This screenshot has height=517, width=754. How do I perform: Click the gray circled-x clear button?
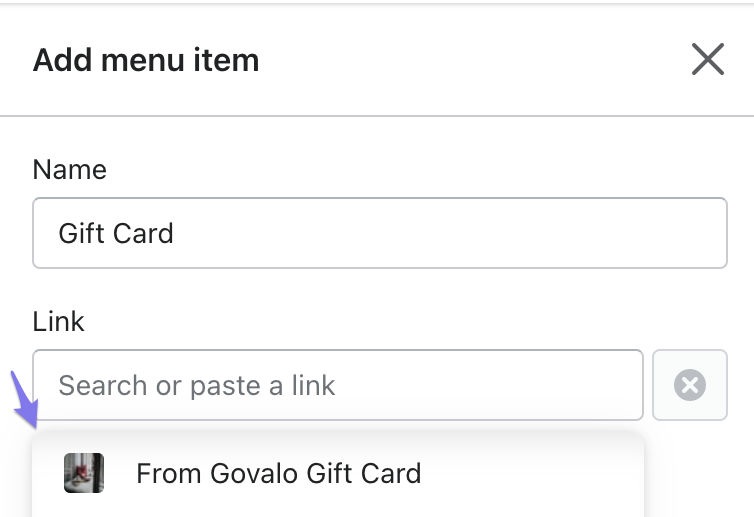[689, 385]
